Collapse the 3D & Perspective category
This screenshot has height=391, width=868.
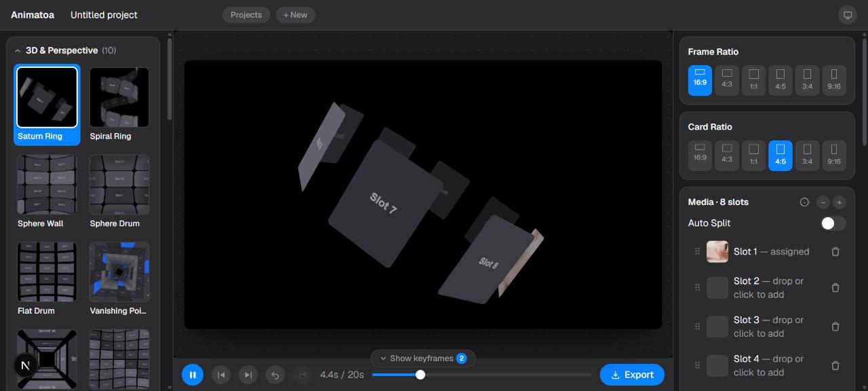coord(18,51)
